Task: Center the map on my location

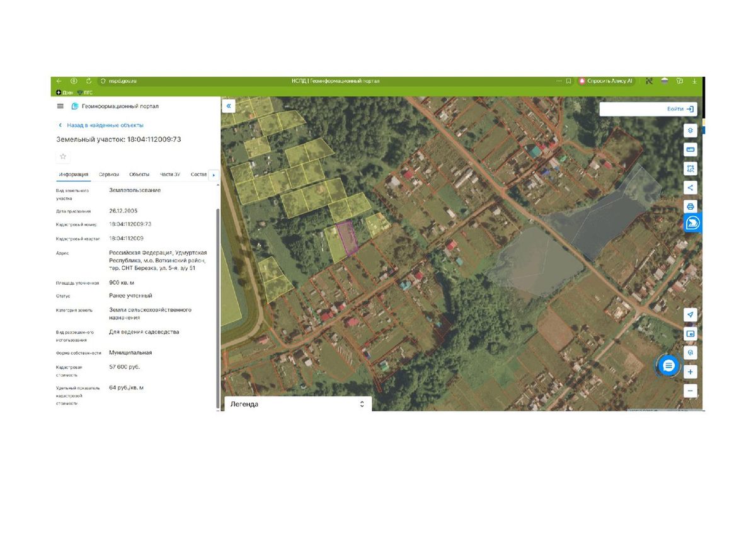Action: pos(690,314)
